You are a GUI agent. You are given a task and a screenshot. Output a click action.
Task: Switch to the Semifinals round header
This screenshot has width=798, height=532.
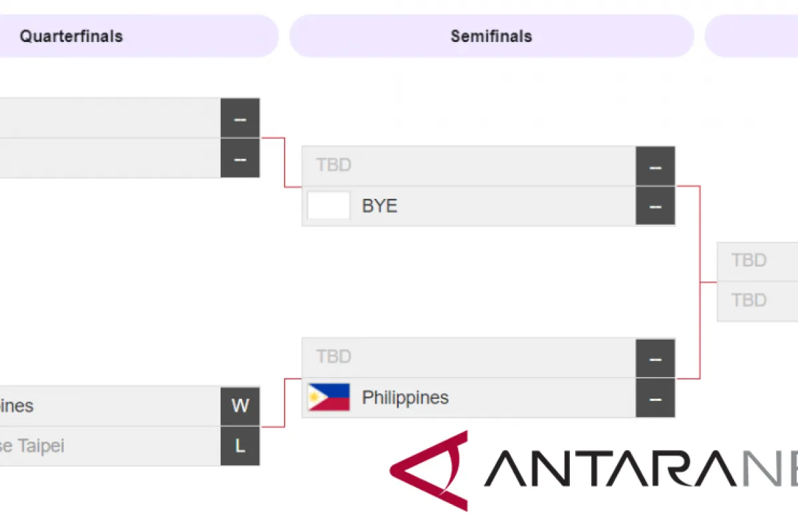pyautogui.click(x=491, y=36)
